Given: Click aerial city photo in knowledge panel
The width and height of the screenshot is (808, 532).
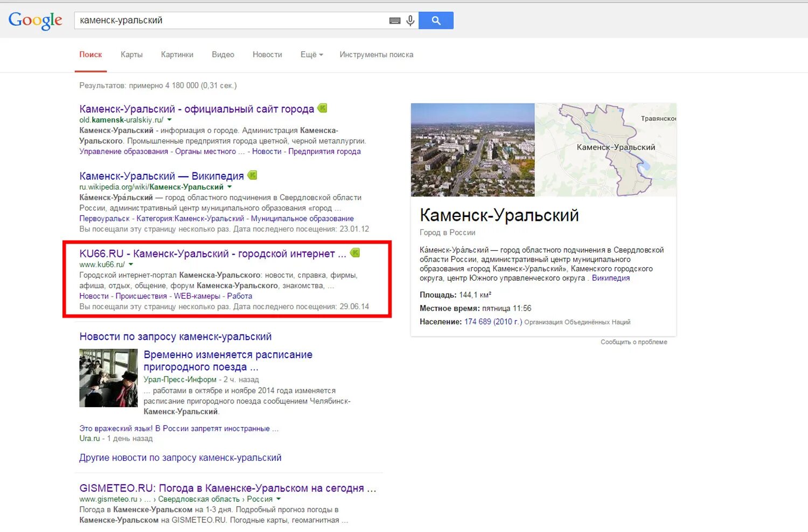Looking at the screenshot, I should coord(472,150).
